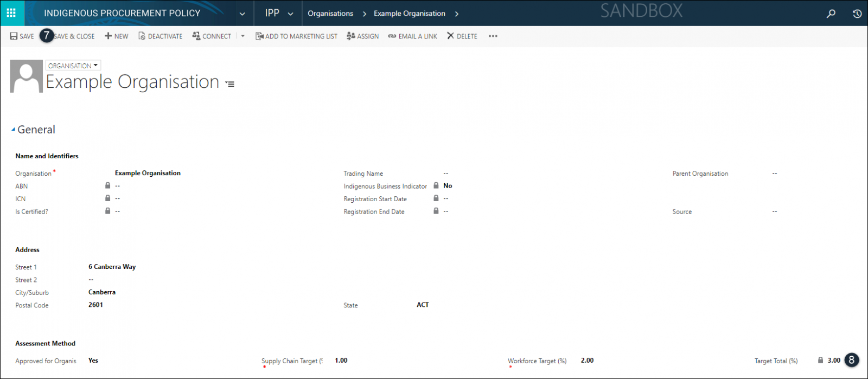
Task: Open the ORGANISATION form selector
Action: [73, 66]
